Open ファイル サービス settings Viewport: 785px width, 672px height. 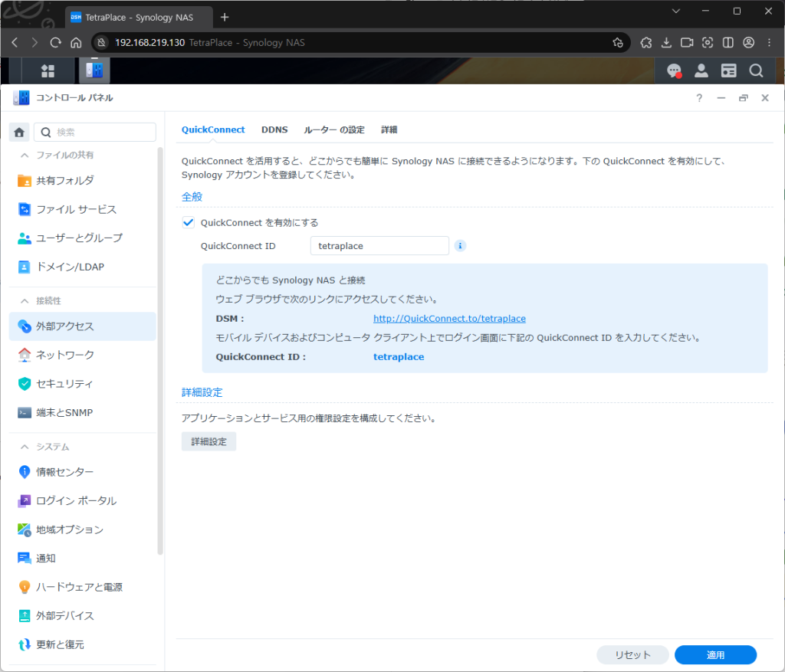(83, 209)
